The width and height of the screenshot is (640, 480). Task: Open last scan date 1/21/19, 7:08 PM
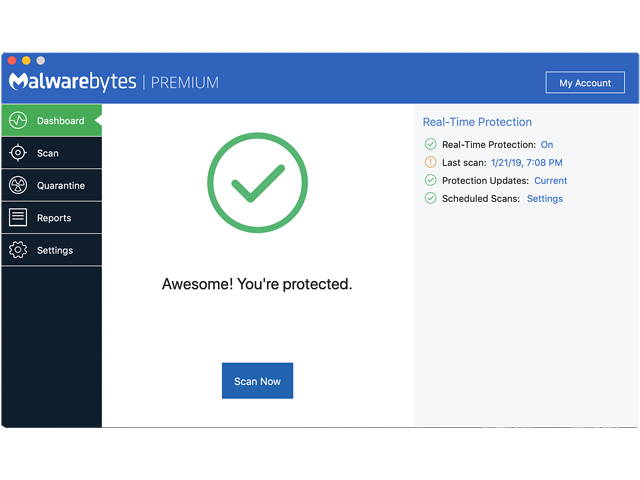[527, 162]
